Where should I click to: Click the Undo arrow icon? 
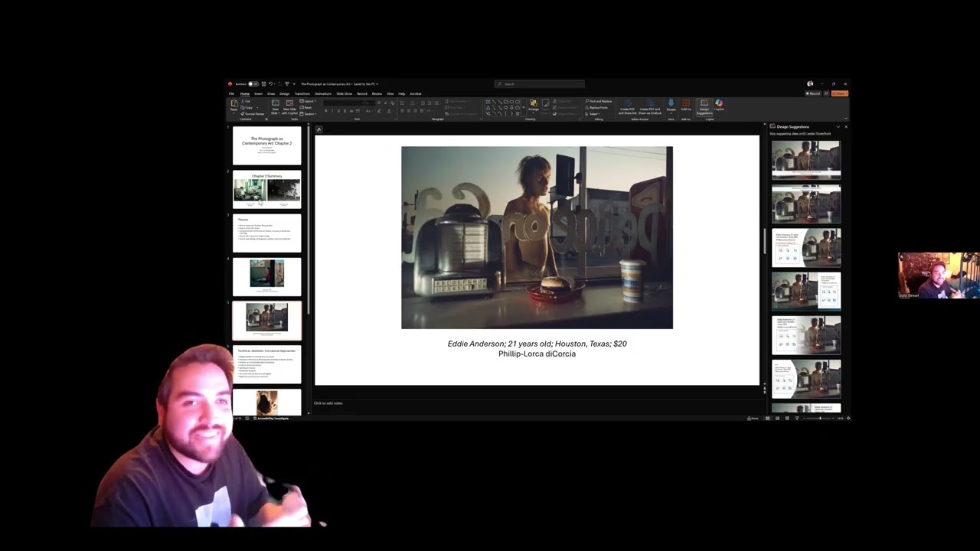pyautogui.click(x=271, y=84)
